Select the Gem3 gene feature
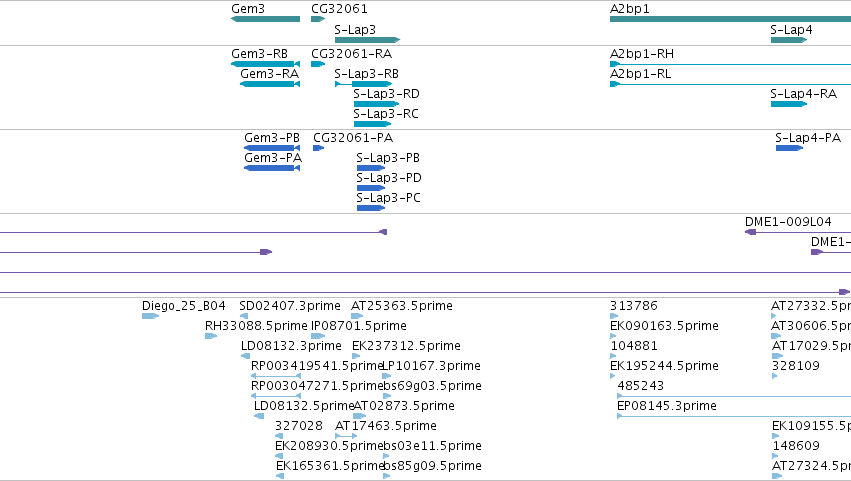Screen dimensions: 851x481 pyautogui.click(x=265, y=19)
